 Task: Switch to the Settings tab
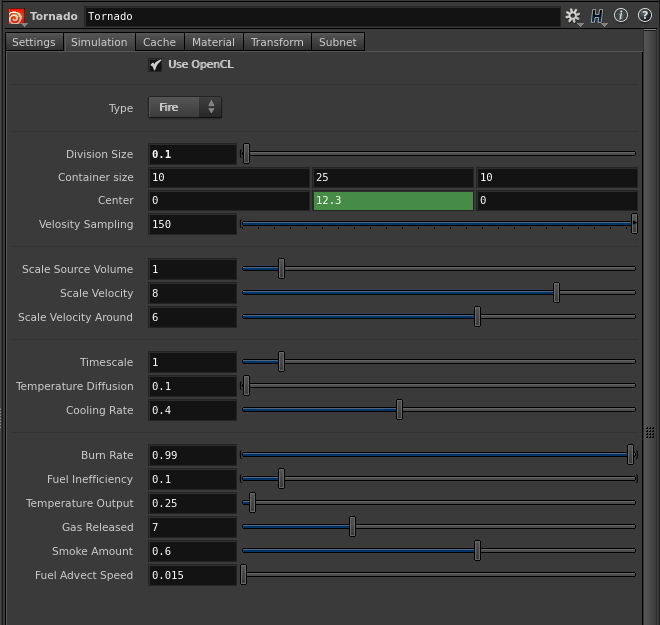pos(34,42)
